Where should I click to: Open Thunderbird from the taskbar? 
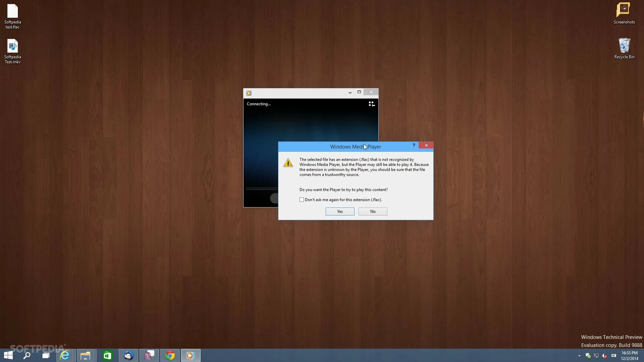pos(128,355)
